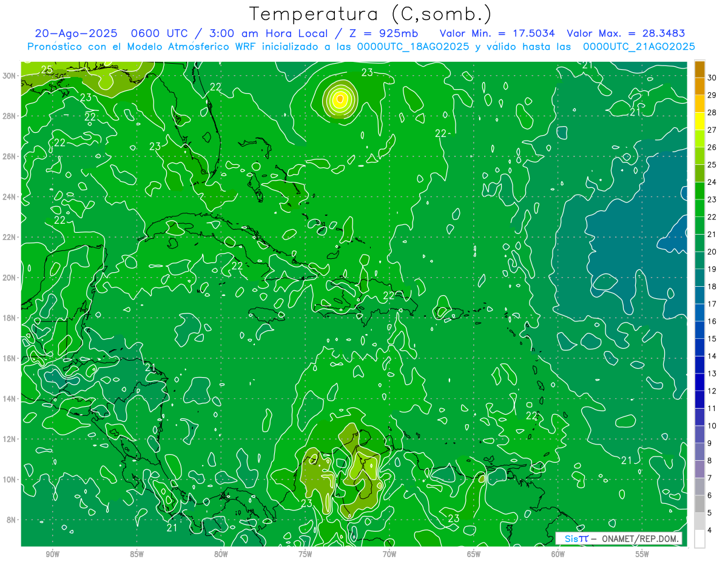Click the "70W" longitude axis label

389,554
